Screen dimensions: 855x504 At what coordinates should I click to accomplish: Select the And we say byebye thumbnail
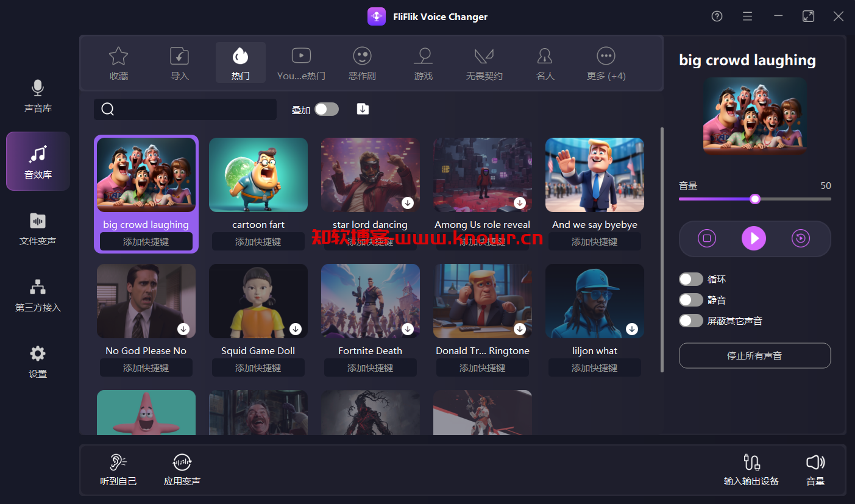tap(595, 175)
